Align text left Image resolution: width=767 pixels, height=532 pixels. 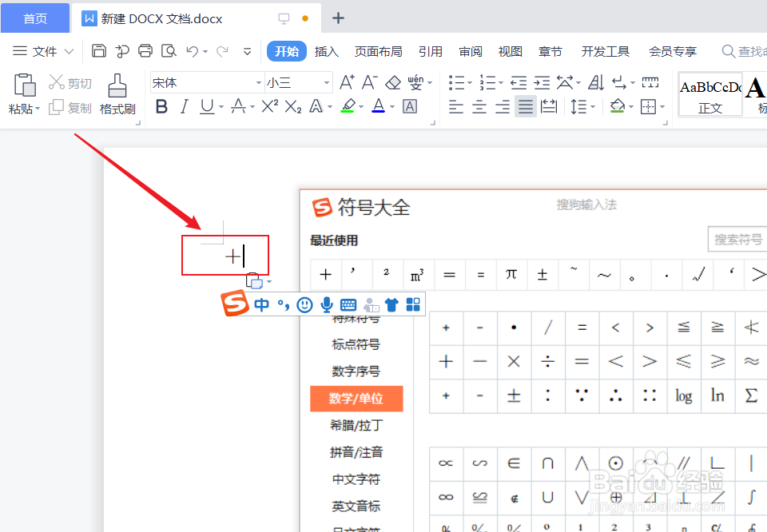pyautogui.click(x=456, y=106)
